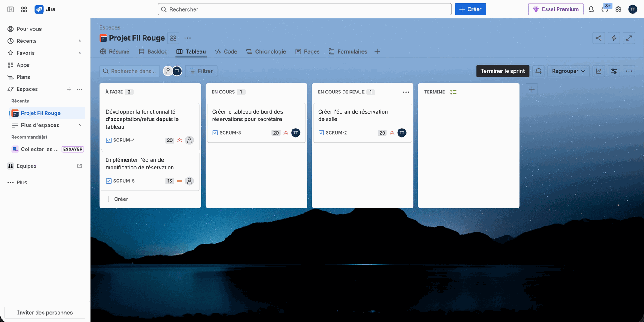This screenshot has width=644, height=322.
Task: Switch to the Backlog tab
Action: tap(153, 51)
